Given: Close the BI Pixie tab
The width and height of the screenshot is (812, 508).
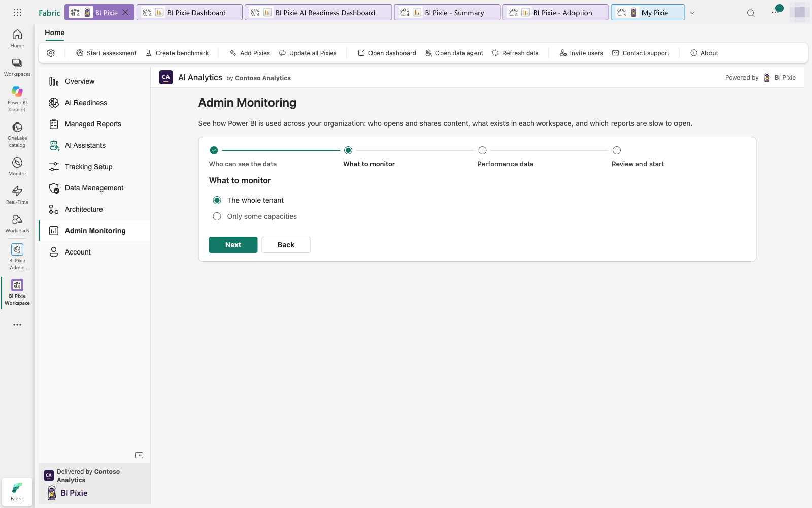Looking at the screenshot, I should pos(125,12).
